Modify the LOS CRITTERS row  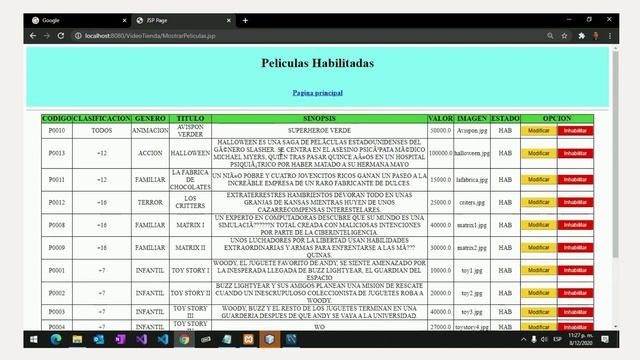(538, 202)
